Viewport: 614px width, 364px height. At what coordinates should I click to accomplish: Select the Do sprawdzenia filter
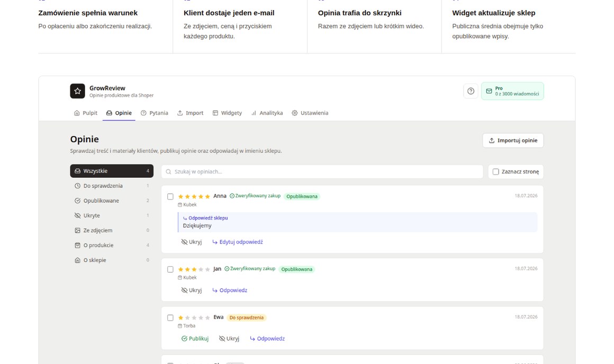(112, 186)
